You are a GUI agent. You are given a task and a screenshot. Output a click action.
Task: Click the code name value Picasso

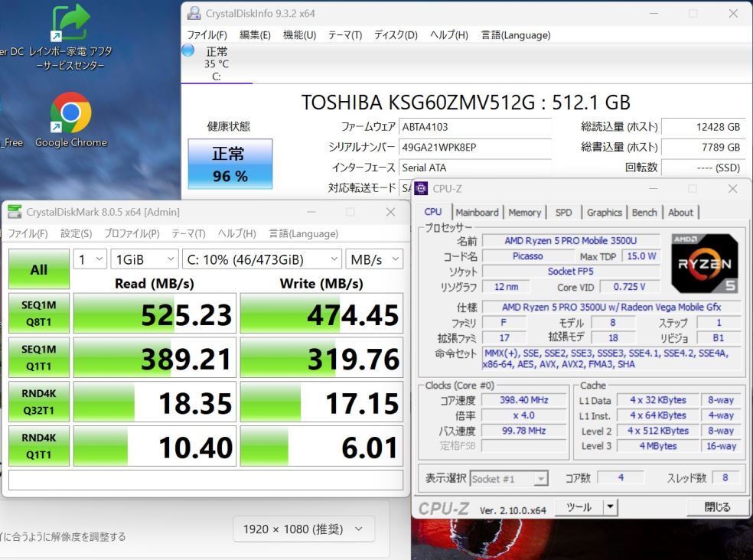[527, 256]
